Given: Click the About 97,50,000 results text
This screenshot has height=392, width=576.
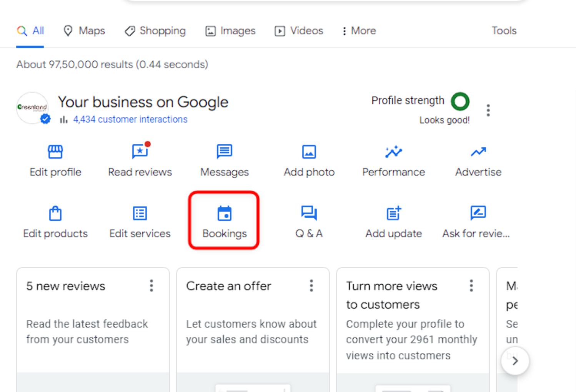Looking at the screenshot, I should pos(112,64).
